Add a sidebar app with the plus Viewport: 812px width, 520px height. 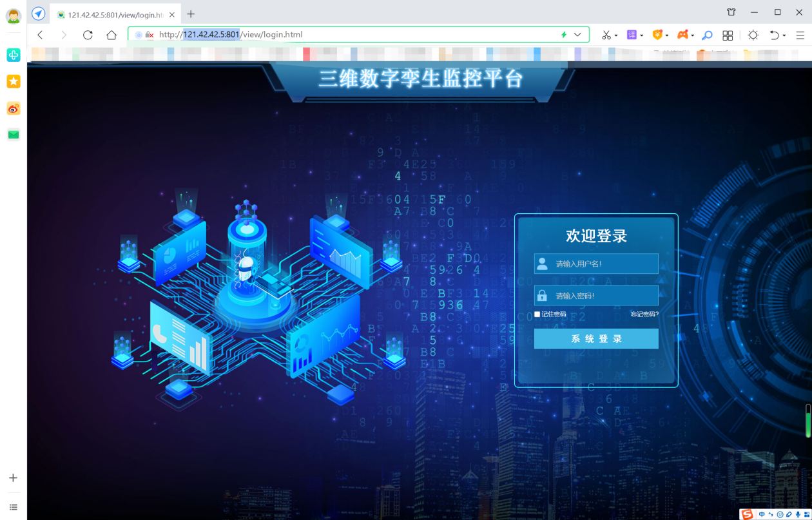click(13, 477)
